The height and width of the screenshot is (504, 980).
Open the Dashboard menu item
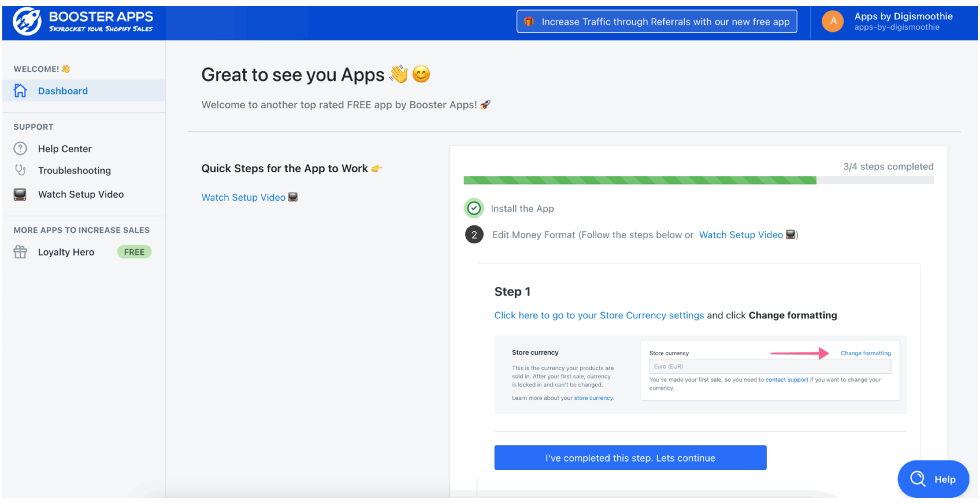coord(84,91)
